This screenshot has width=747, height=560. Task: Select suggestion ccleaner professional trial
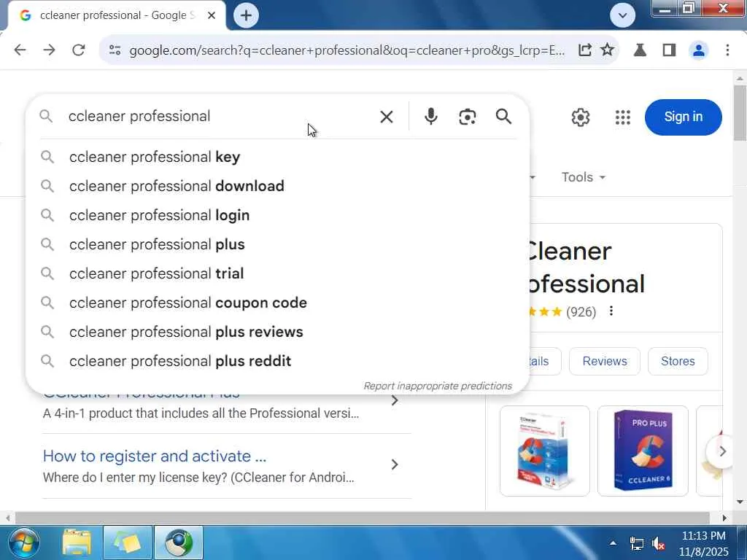click(277, 273)
